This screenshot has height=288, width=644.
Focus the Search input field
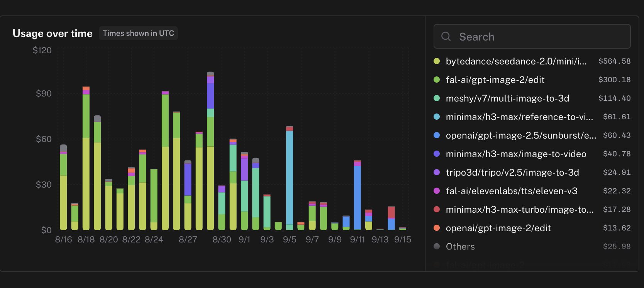coord(532,36)
